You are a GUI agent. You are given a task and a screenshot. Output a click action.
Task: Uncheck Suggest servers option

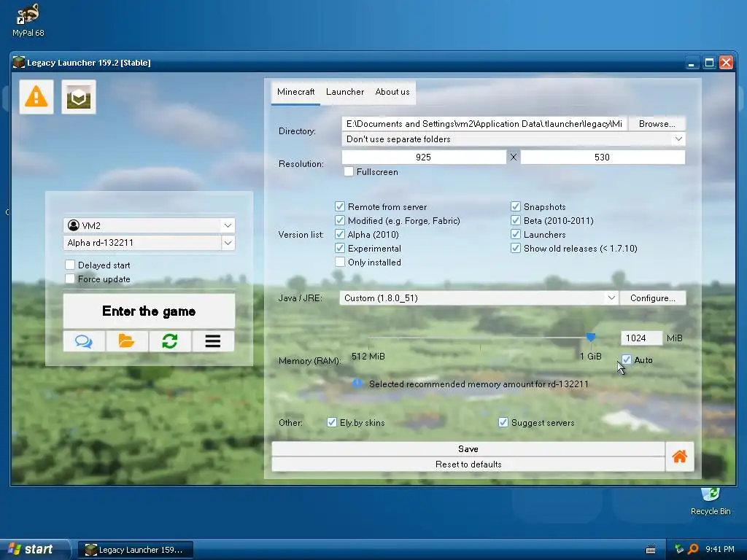pyautogui.click(x=503, y=422)
